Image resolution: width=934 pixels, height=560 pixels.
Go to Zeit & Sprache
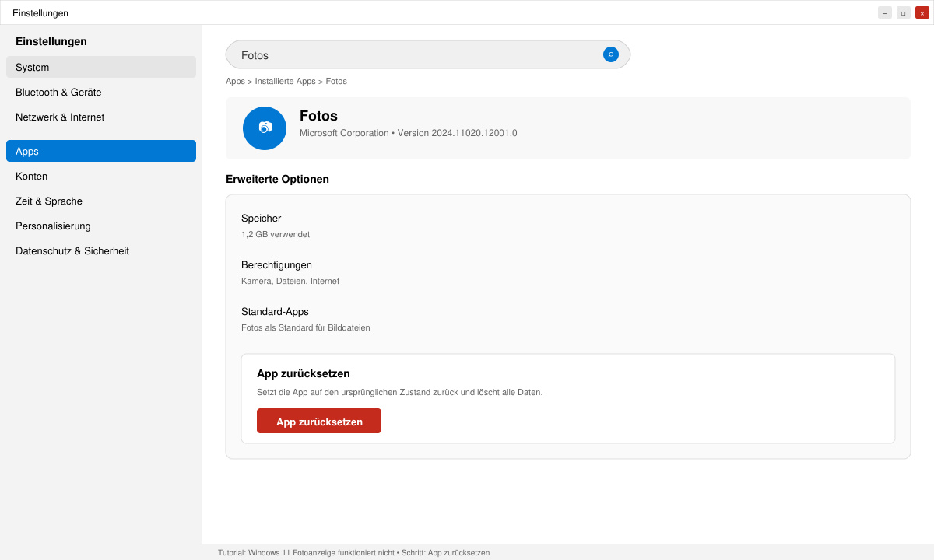(x=101, y=201)
